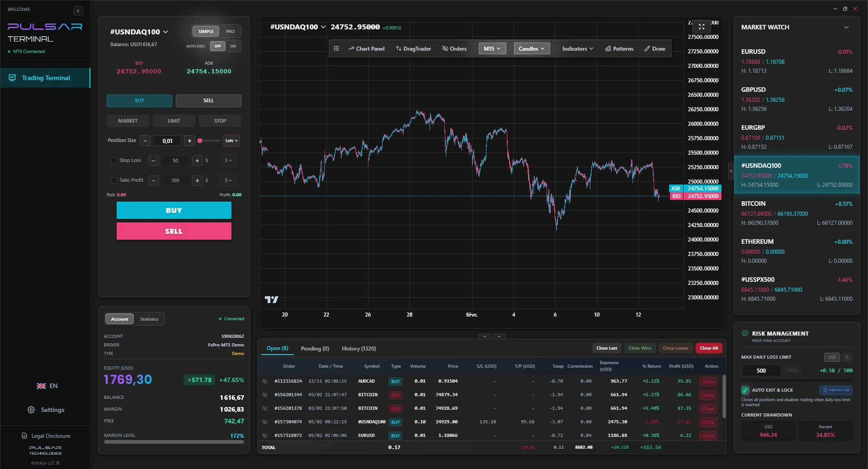Open chart symbol dropdown #USNDAQ100
The image size is (868, 469).
pos(298,27)
